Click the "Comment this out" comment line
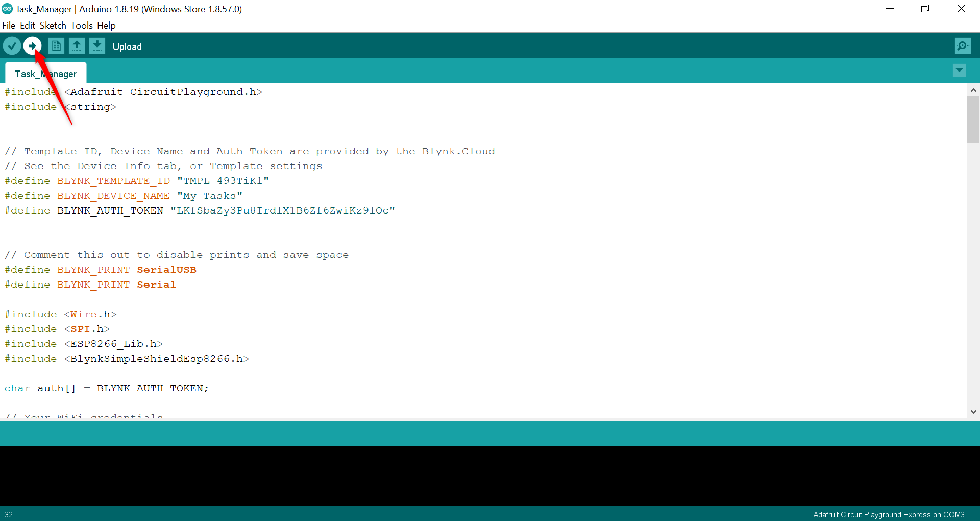 pyautogui.click(x=177, y=255)
